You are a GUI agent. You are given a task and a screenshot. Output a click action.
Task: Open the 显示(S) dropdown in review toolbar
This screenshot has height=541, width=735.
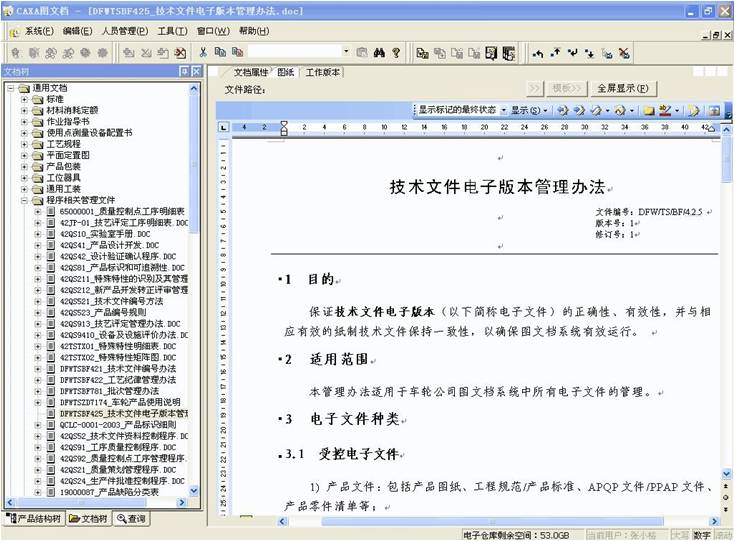[x=545, y=110]
